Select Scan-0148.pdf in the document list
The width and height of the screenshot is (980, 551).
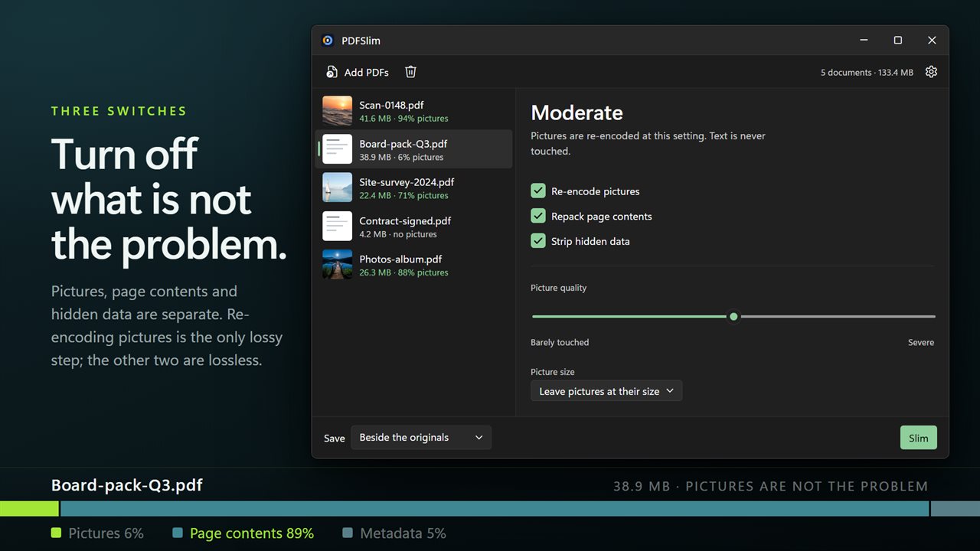pyautogui.click(x=414, y=110)
